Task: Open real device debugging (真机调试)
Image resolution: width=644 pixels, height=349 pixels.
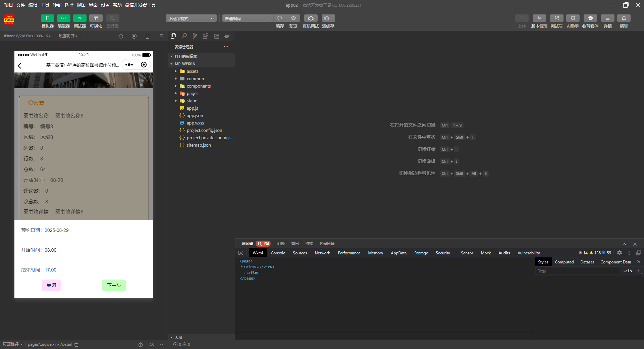Action: pos(311,18)
